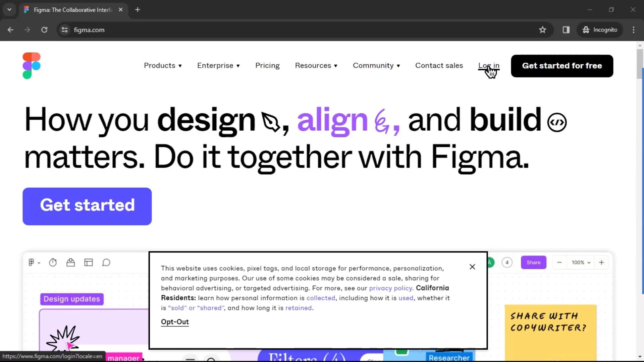The width and height of the screenshot is (644, 362).
Task: Click the Pricing navigation tab
Action: [267, 65]
